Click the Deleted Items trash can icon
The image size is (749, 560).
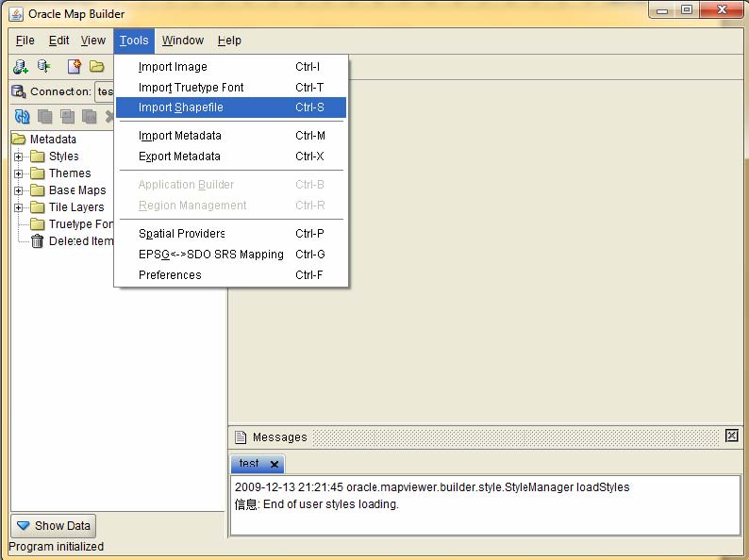(37, 241)
